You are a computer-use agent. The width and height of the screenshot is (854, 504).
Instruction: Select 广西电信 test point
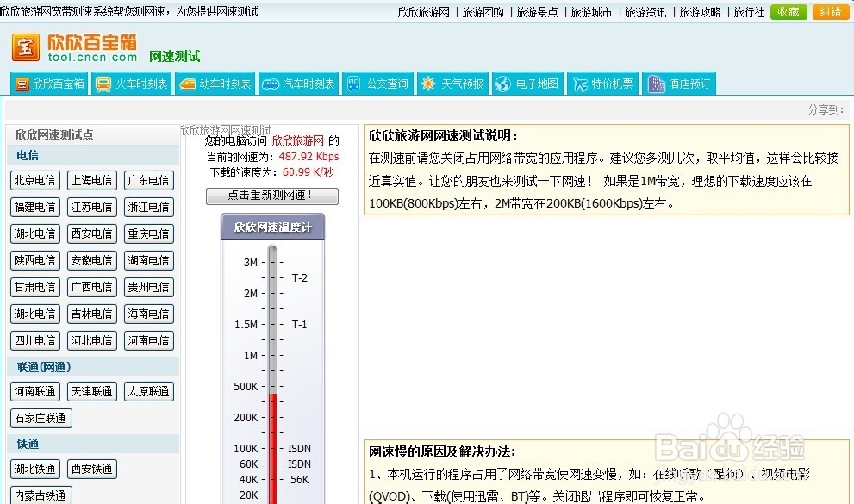[x=92, y=287]
